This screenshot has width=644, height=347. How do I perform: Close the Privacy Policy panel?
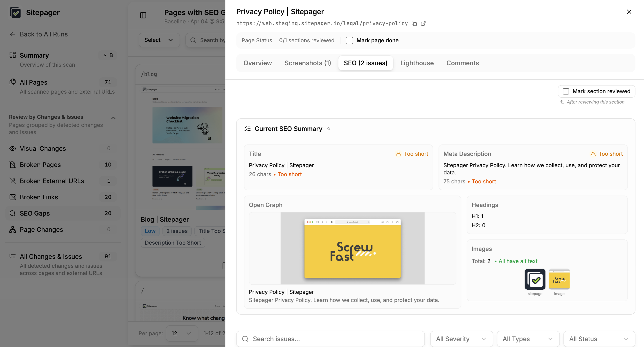tap(629, 11)
